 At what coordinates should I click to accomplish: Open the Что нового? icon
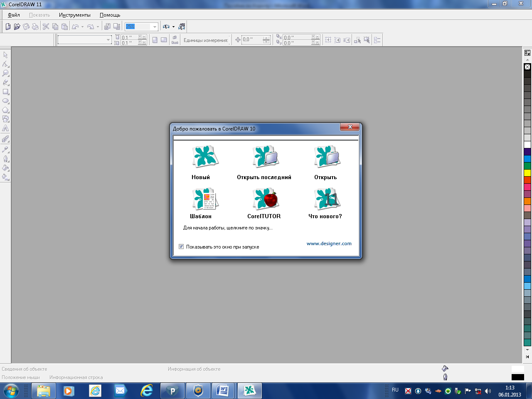(x=327, y=199)
